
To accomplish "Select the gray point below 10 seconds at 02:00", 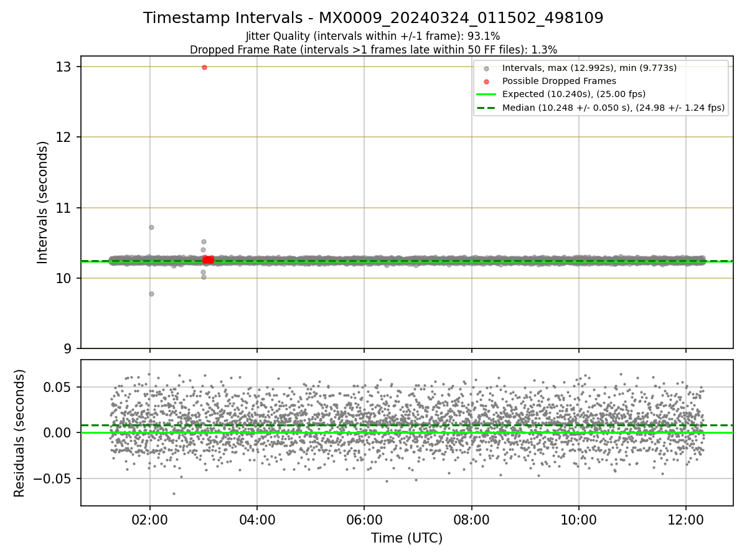I will (151, 294).
